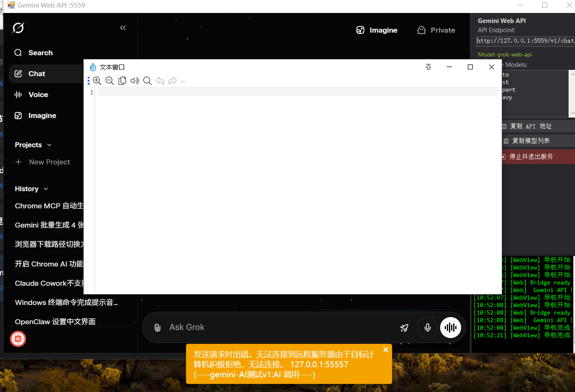This screenshot has height=392, width=575.
Task: Click the attachment paperclip in Ask Grok box
Action: [157, 328]
